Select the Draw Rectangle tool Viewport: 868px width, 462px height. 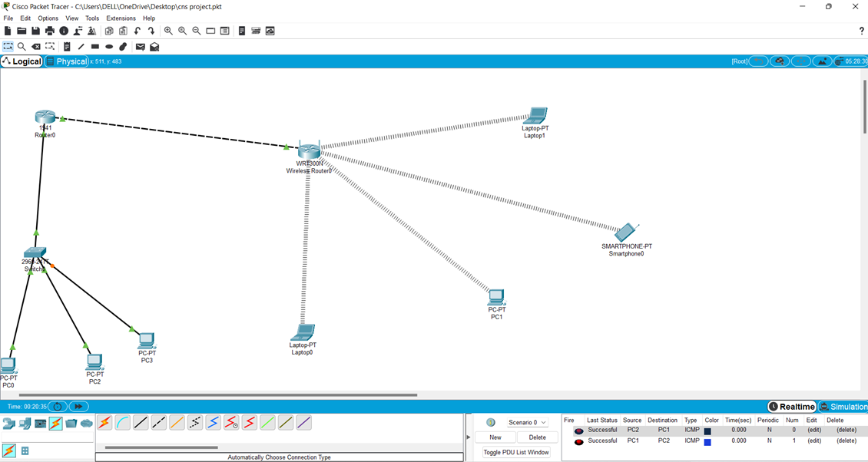point(94,46)
